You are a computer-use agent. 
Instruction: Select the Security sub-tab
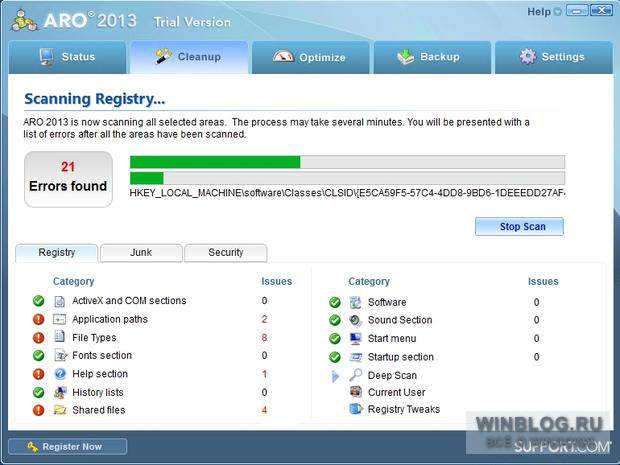(x=226, y=253)
